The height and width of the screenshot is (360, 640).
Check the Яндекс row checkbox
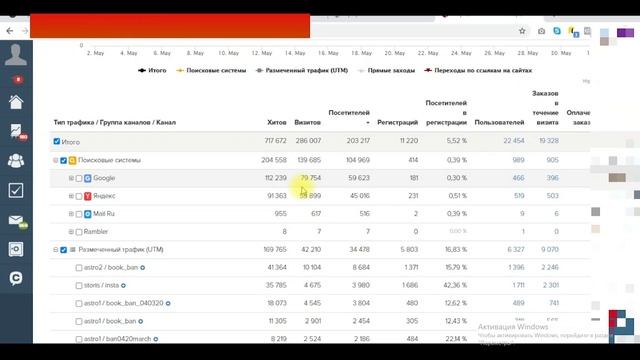pos(79,196)
